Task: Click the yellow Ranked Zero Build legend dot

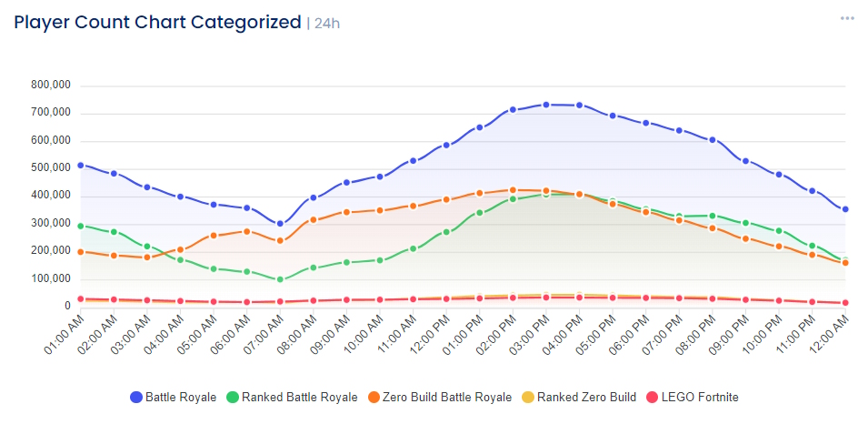Action: click(x=528, y=398)
